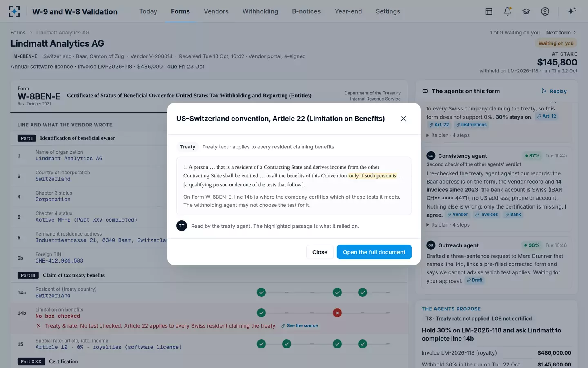Open the Art. 12 source chip
Image resolution: width=588 pixels, height=368 pixels.
pos(546,117)
